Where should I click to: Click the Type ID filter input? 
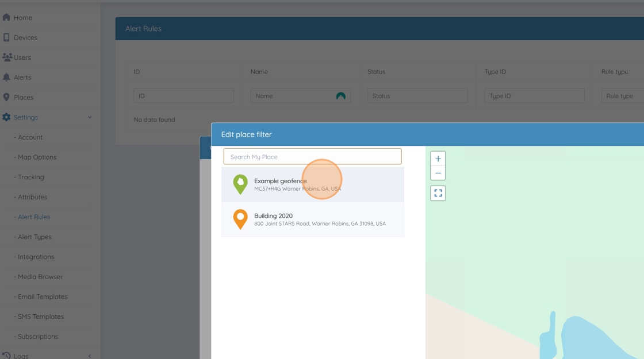[534, 95]
